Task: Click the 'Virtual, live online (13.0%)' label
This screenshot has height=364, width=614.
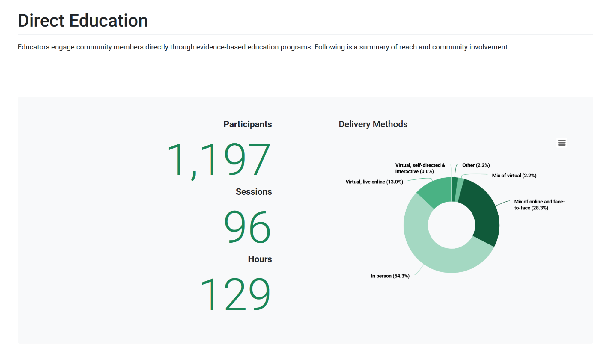Action: [374, 182]
